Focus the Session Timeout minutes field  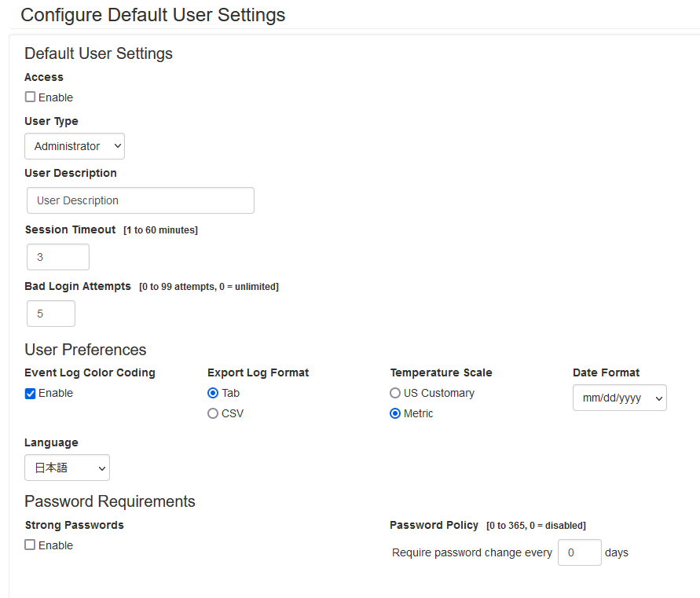click(x=58, y=257)
